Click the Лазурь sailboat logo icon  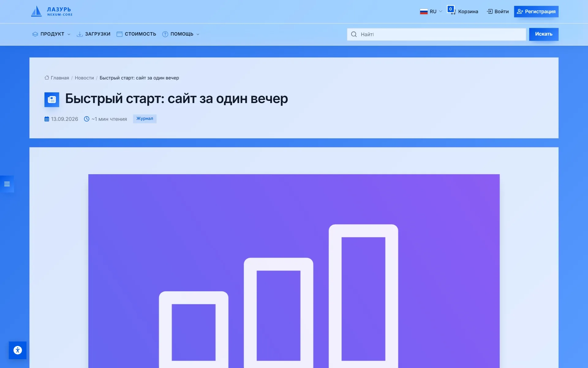36,11
